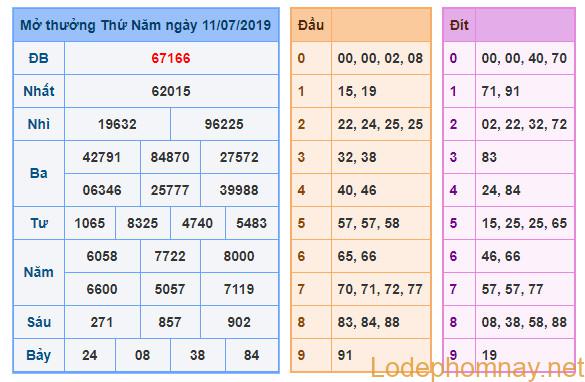
Task: Select Đầu row values '70, 71, 72, 77'
Action: [380, 289]
